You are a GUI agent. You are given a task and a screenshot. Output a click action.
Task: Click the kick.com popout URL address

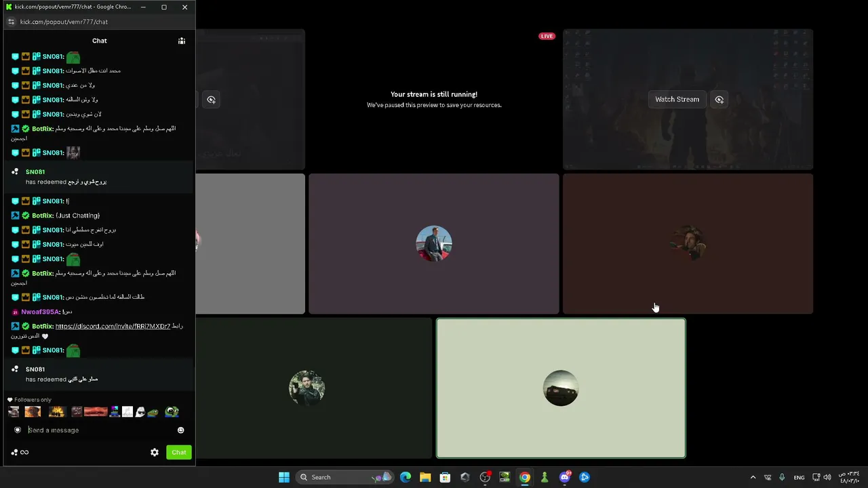point(64,22)
